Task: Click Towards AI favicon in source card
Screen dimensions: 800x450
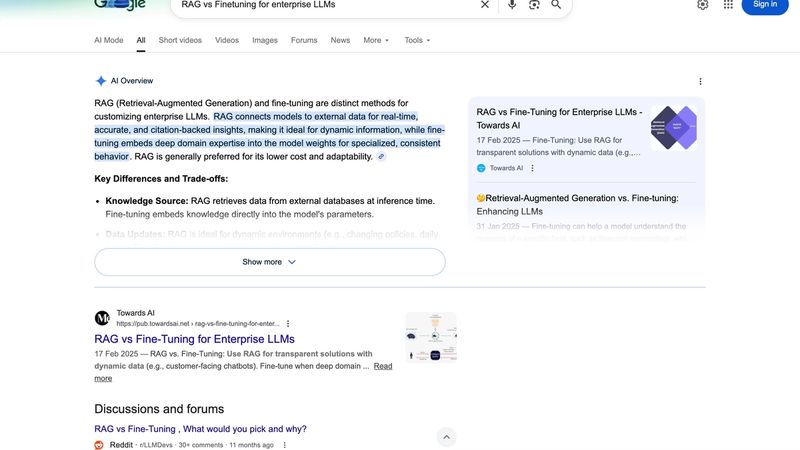Action: [x=481, y=168]
